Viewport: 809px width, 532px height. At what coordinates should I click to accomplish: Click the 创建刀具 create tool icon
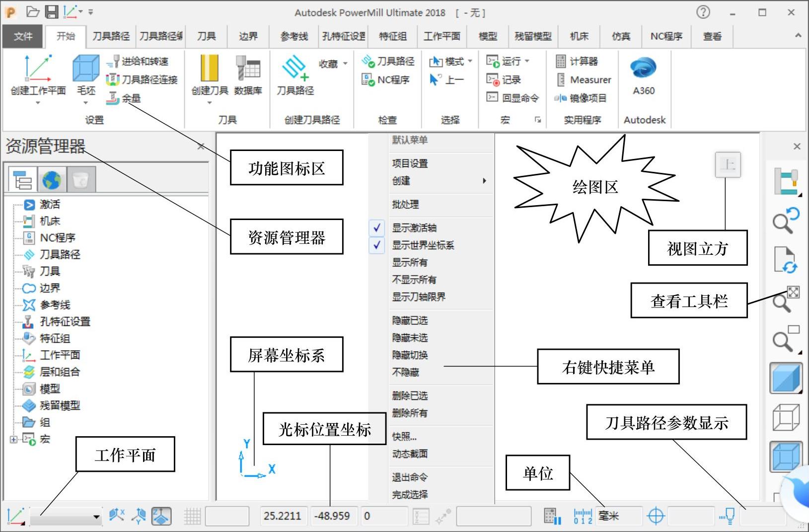tap(209, 68)
